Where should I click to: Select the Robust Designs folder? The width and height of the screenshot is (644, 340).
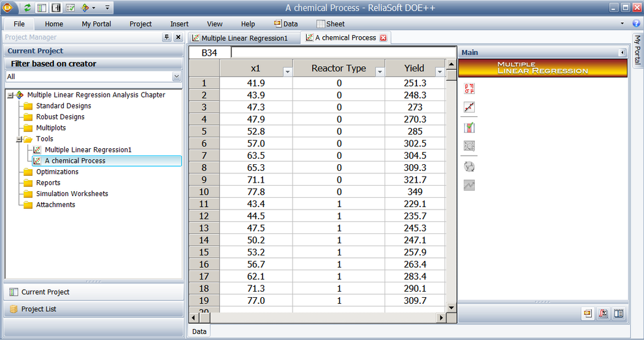(x=60, y=117)
